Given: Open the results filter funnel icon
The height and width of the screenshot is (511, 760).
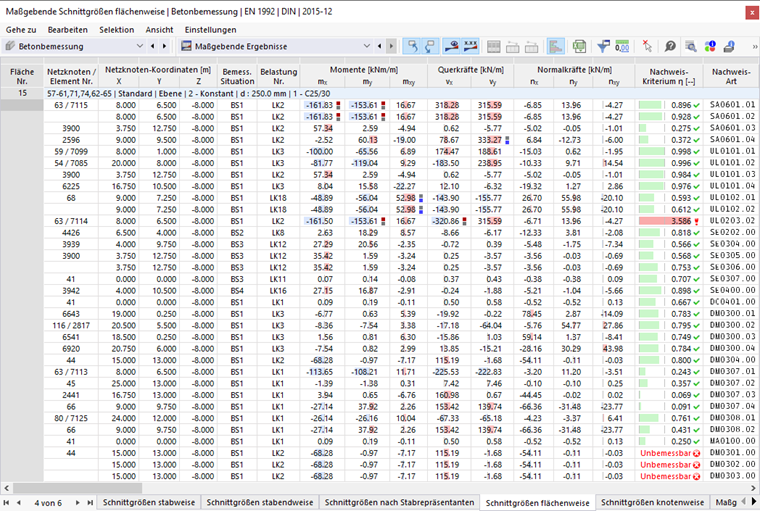Looking at the screenshot, I should [603, 47].
